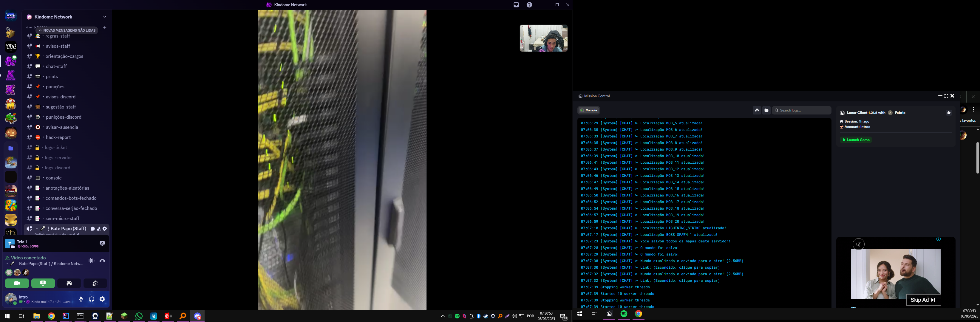
Task: Open the three-dot menu beside Mission Control
Action: click(x=973, y=109)
